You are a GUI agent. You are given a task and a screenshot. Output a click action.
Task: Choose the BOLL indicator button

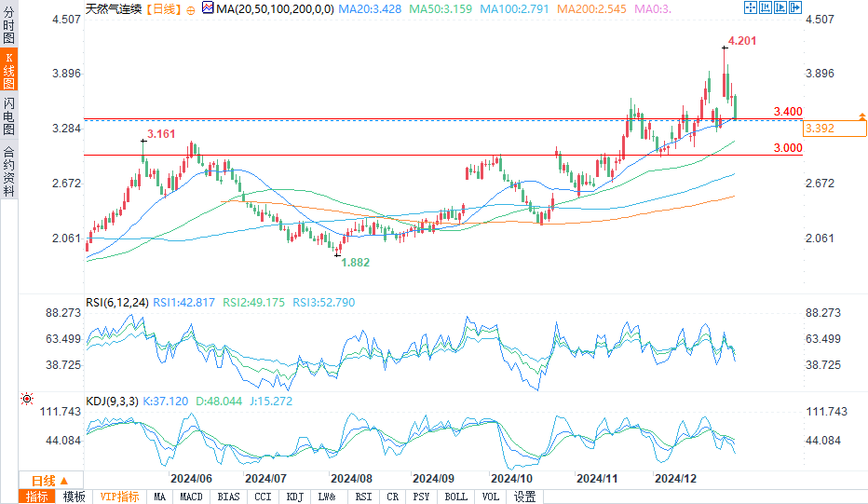coord(456,497)
